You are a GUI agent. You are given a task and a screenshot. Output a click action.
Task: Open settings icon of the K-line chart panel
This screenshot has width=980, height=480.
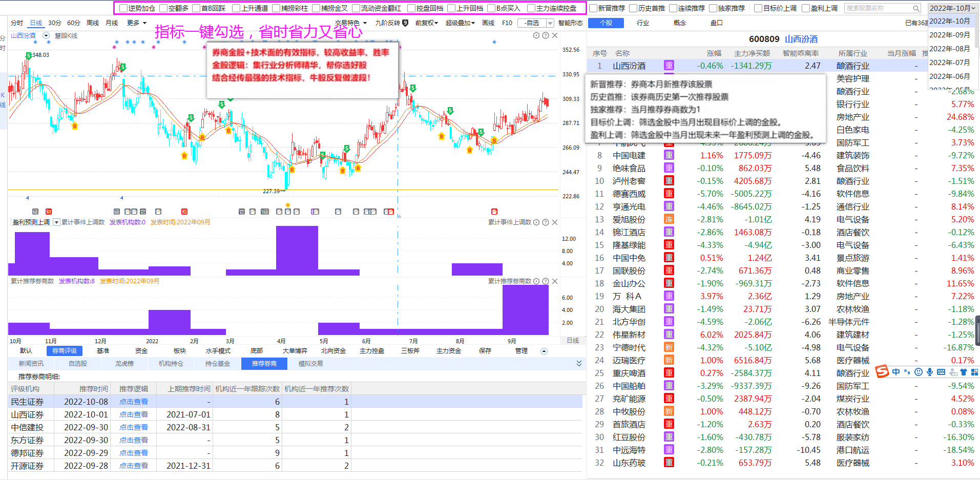[536, 35]
